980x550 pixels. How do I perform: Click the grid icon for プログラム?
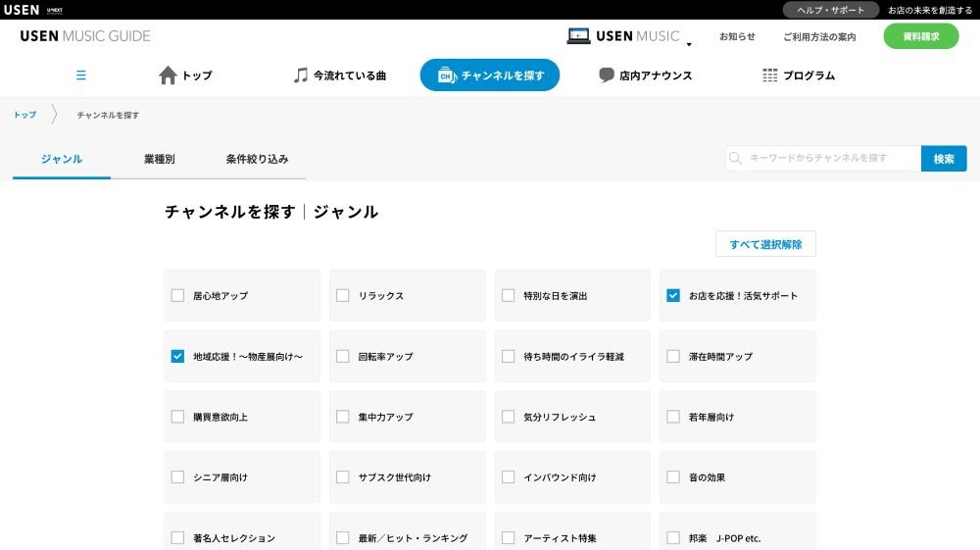770,75
